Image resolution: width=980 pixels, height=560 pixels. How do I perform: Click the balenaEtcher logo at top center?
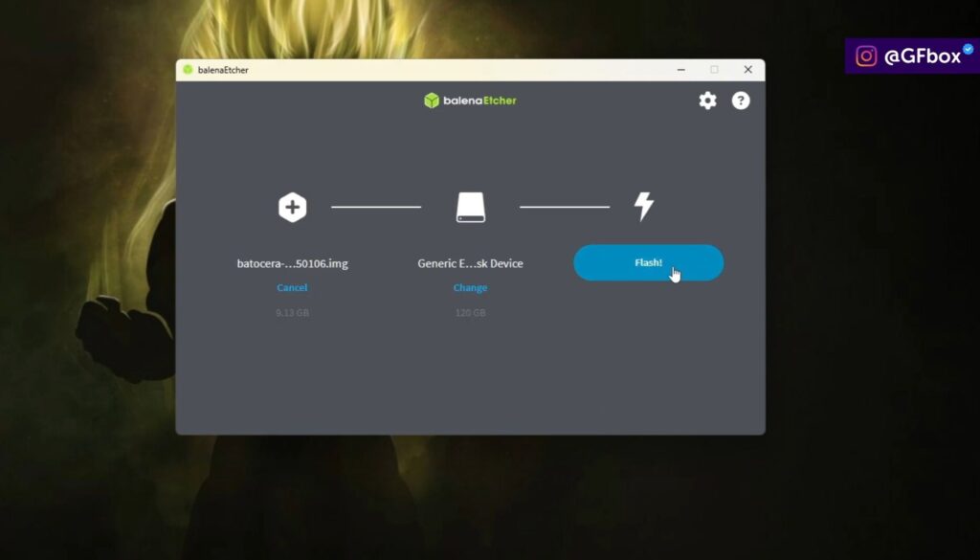(470, 100)
